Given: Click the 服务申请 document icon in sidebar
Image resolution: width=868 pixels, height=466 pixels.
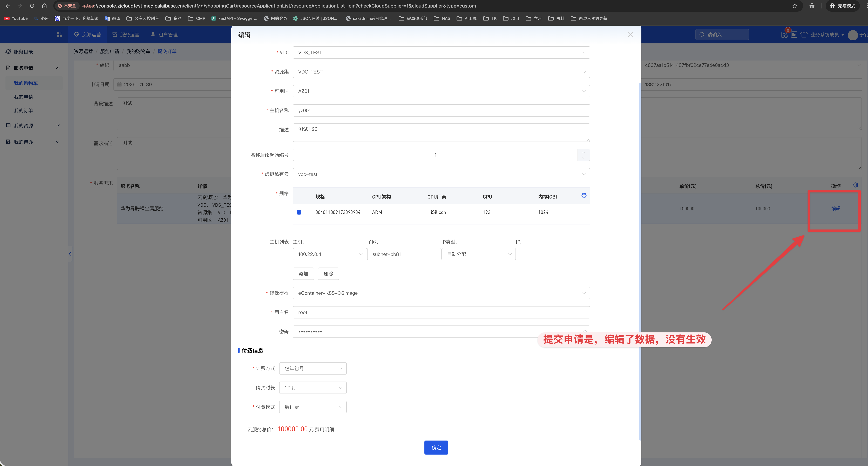Looking at the screenshot, I should tap(8, 68).
